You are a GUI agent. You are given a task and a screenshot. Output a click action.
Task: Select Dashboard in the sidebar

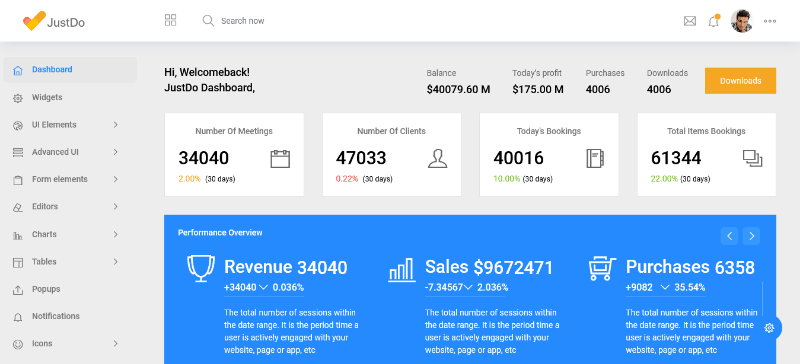70,69
